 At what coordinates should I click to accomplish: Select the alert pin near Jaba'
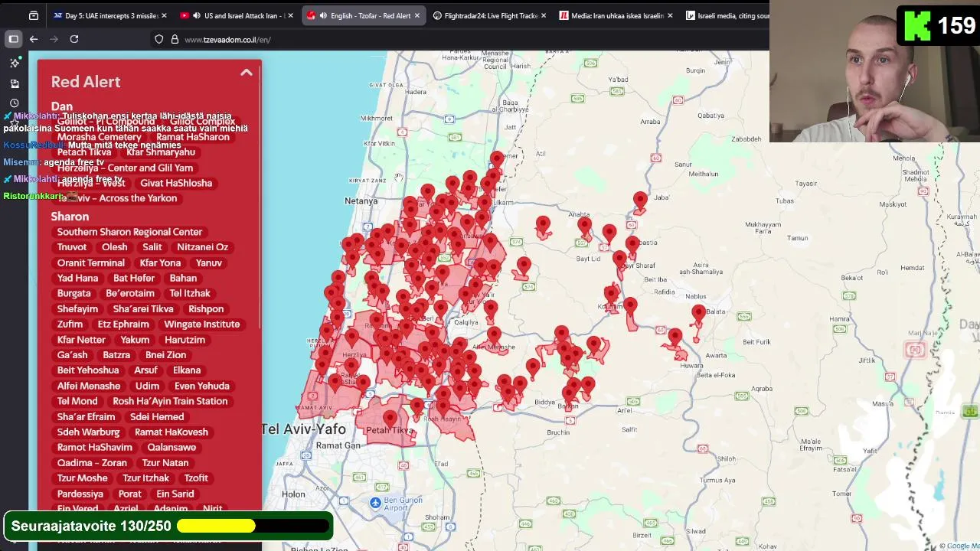[x=640, y=202]
